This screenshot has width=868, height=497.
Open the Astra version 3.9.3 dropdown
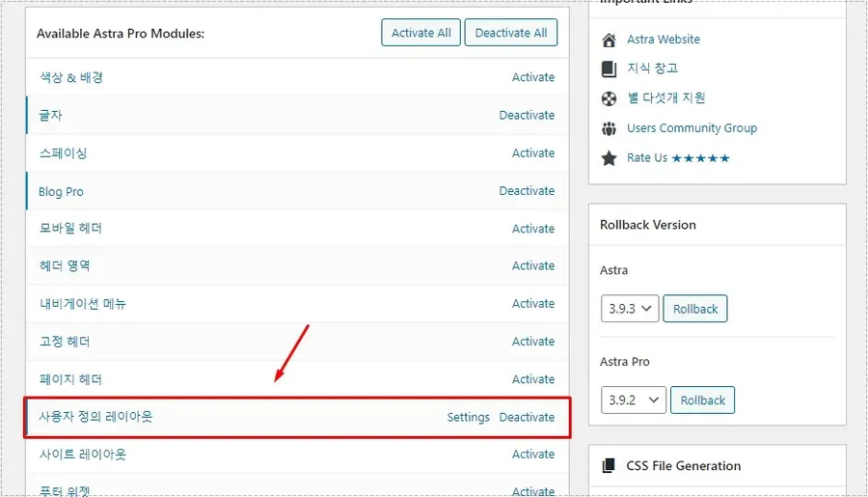click(630, 309)
